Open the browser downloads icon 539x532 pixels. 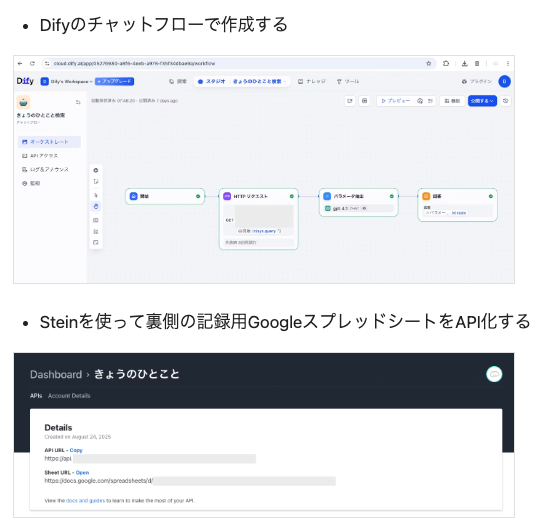(464, 64)
